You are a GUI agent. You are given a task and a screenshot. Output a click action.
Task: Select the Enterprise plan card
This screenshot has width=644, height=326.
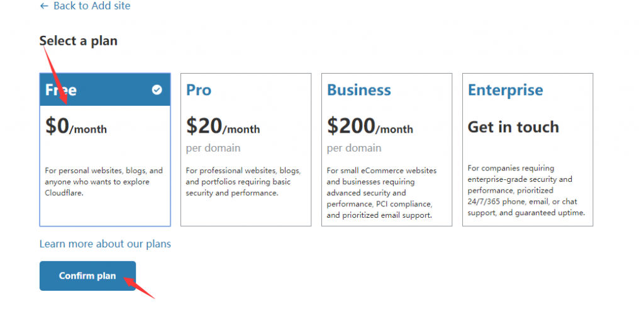(x=528, y=150)
